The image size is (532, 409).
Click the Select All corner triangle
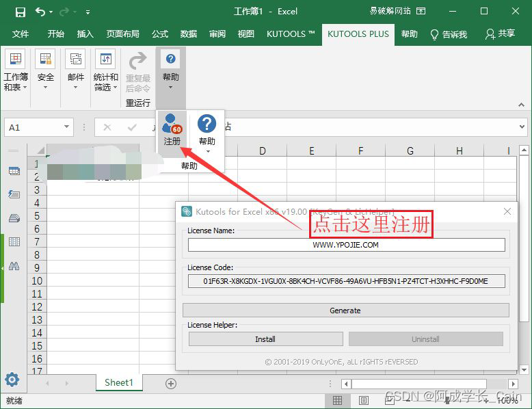tap(41, 150)
